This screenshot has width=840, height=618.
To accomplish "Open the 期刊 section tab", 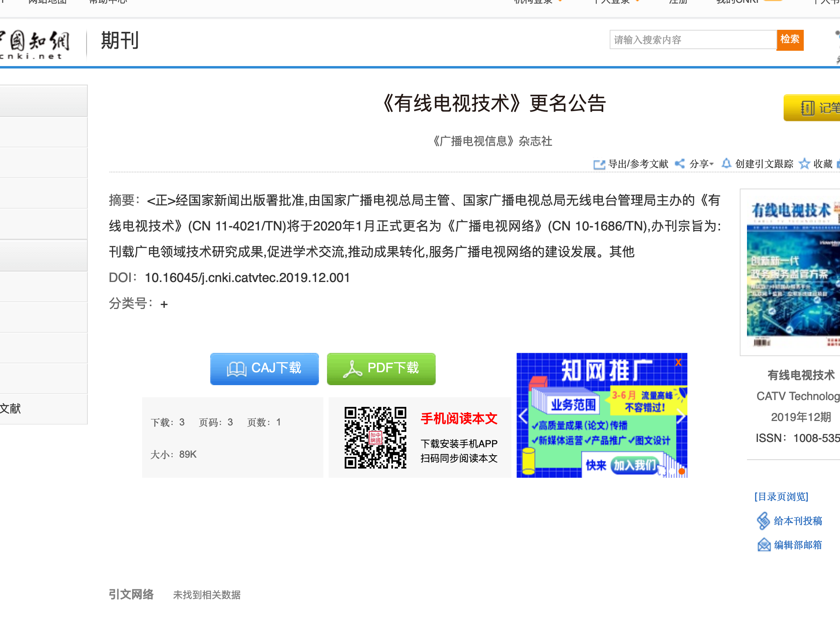I will click(x=120, y=41).
